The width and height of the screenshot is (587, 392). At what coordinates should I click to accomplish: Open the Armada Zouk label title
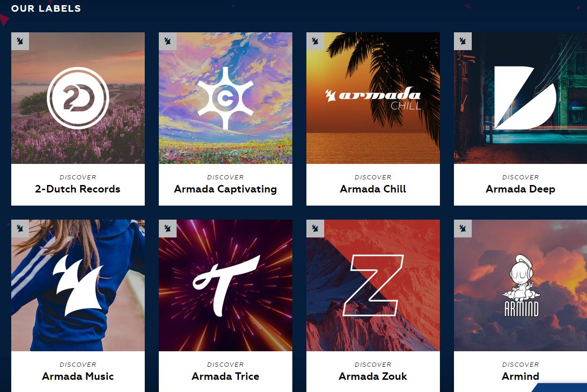pos(373,377)
